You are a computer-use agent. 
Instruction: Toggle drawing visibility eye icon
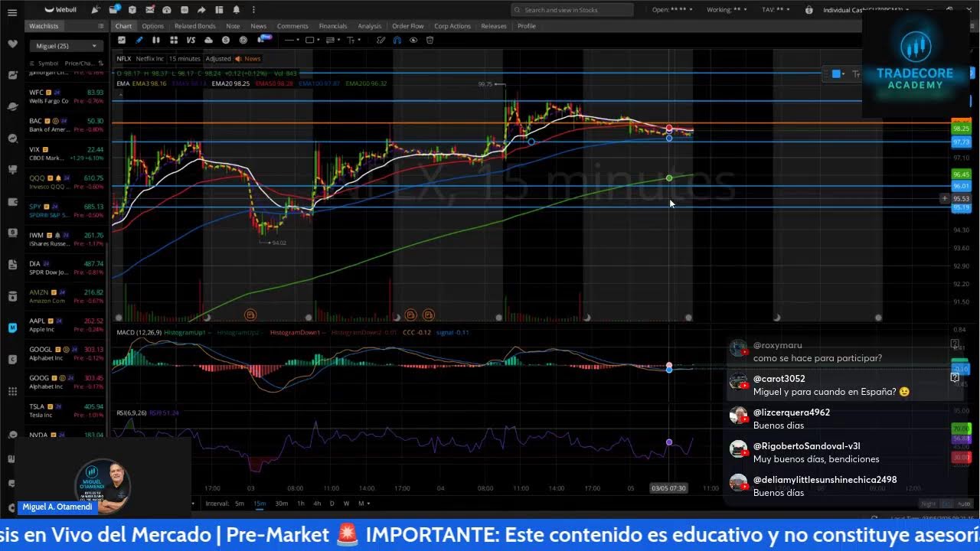[413, 40]
